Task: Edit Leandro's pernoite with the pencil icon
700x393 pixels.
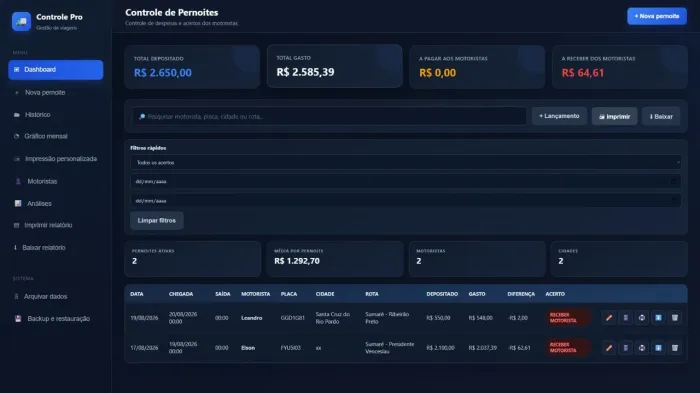Action: [x=608, y=318]
